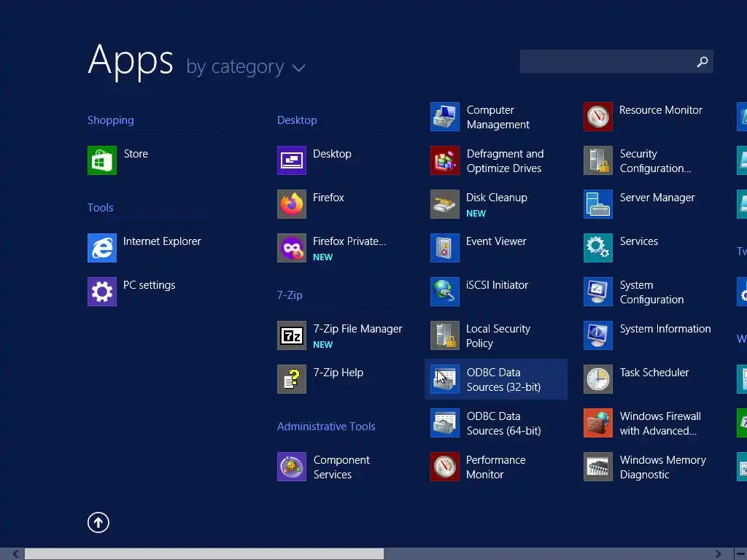747x560 pixels.
Task: Click the 'Task Scheduler' label text
Action: point(654,373)
